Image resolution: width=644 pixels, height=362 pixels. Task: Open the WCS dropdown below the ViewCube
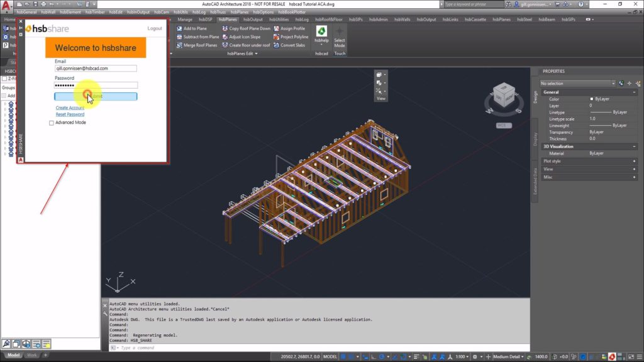click(x=504, y=125)
